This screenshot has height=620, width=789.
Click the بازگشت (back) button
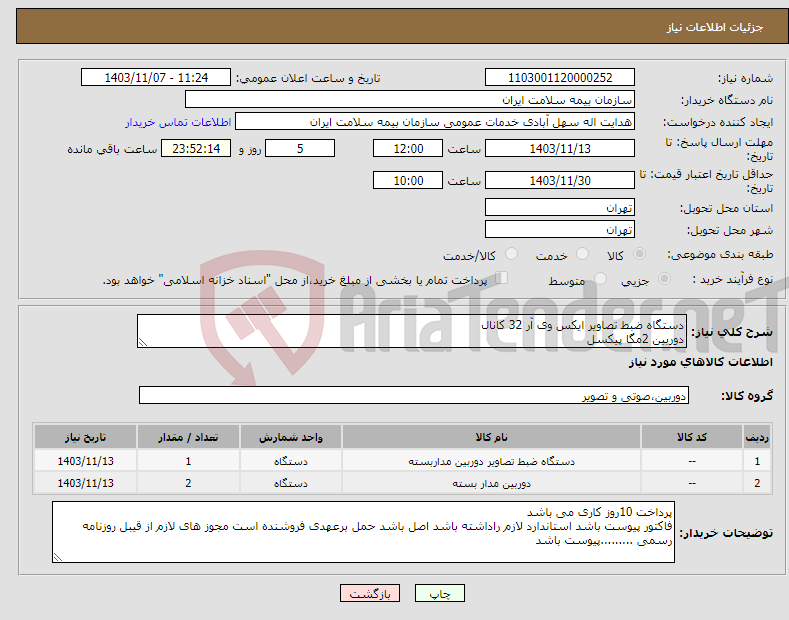coord(370,593)
